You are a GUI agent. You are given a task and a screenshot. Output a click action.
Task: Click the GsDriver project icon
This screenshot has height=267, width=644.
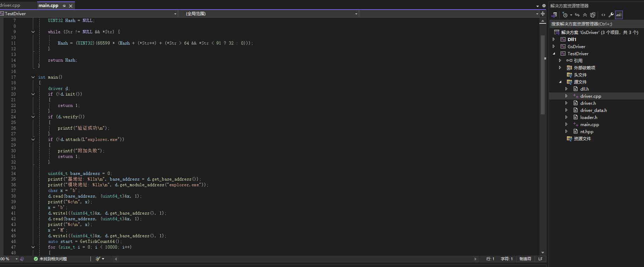coord(563,46)
